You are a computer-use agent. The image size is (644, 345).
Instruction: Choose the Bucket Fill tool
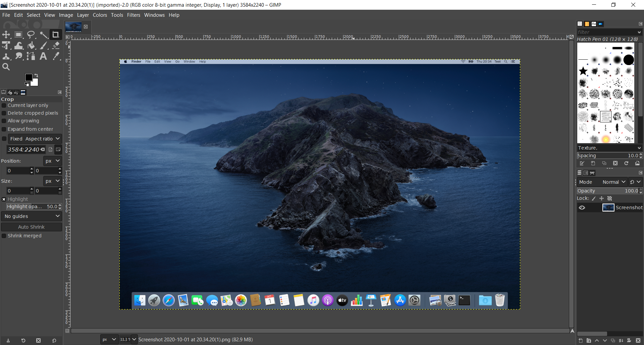pyautogui.click(x=31, y=45)
